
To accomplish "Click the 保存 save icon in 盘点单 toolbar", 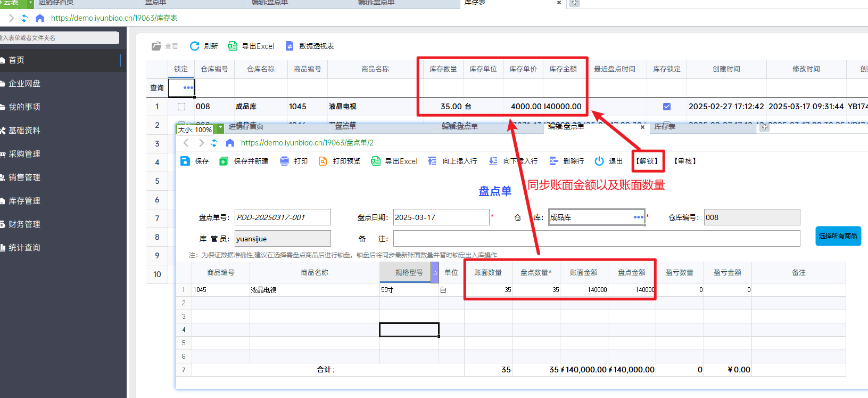I will [185, 161].
